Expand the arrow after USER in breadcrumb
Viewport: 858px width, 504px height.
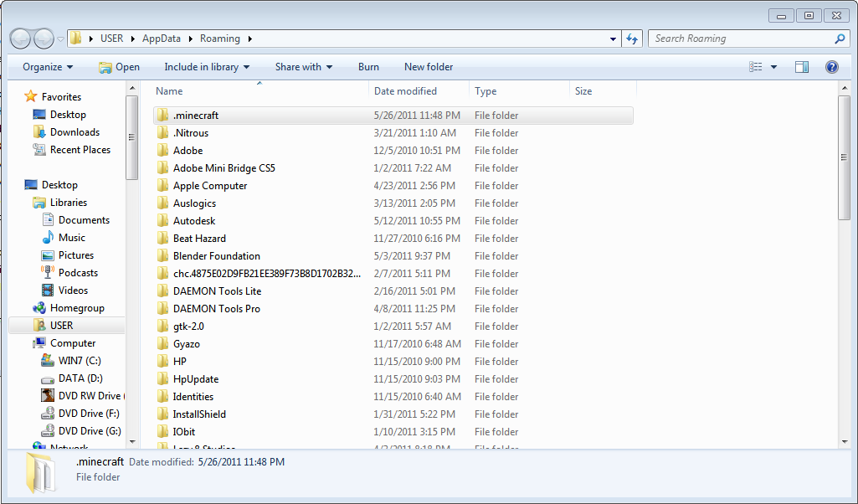132,39
